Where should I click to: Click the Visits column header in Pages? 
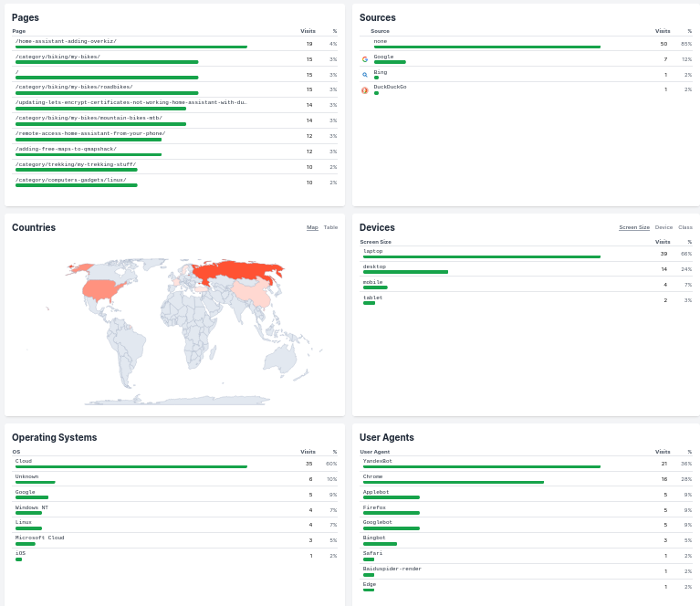pos(307,31)
